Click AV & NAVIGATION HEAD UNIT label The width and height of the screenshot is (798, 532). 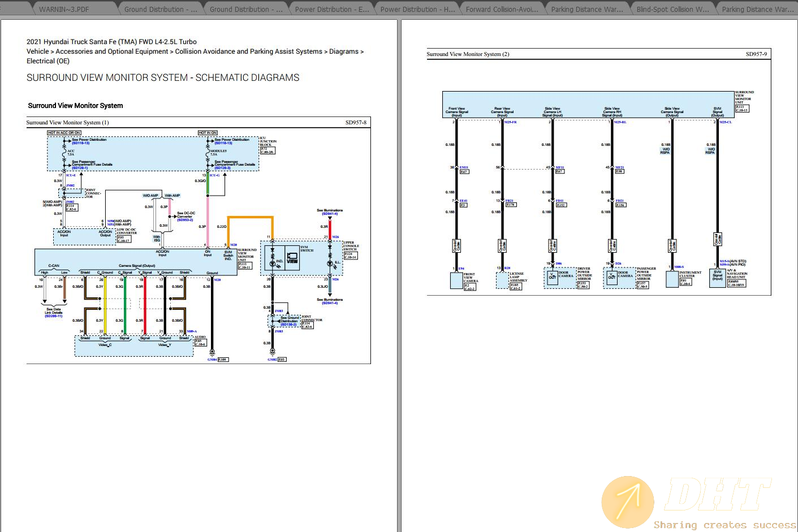point(737,274)
